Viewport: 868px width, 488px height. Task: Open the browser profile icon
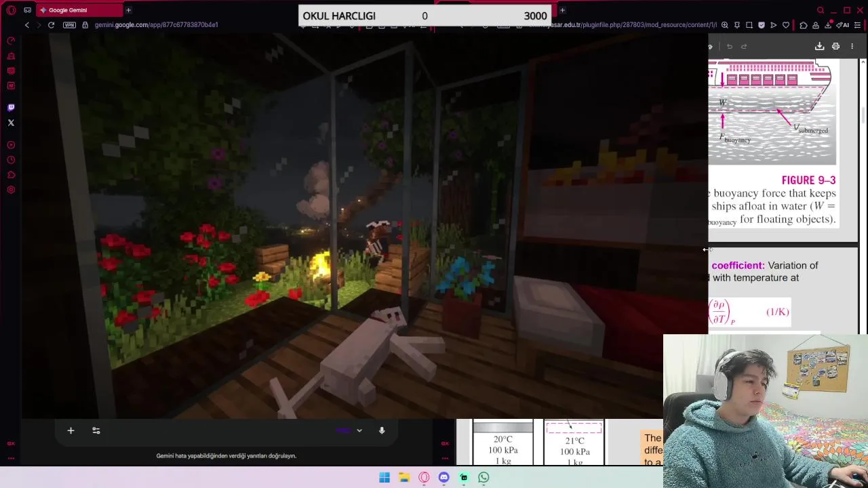[816, 25]
